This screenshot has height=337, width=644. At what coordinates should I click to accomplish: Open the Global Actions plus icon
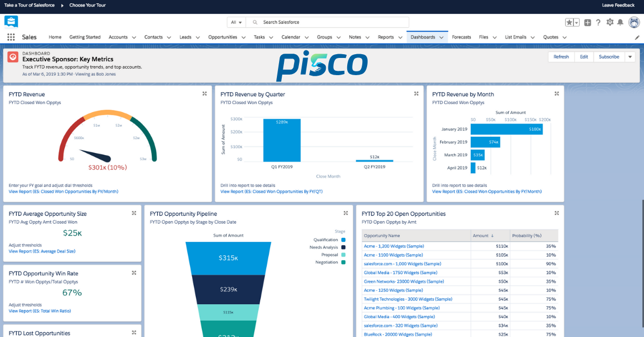coord(588,23)
